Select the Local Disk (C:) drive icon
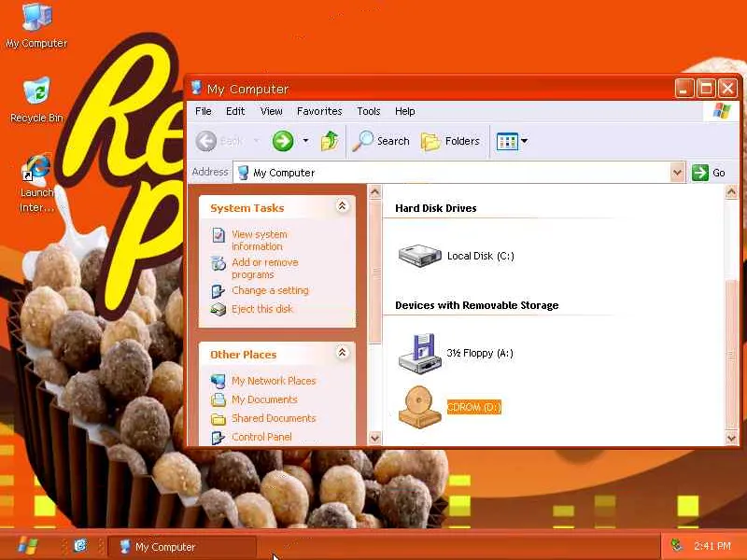 tap(419, 256)
